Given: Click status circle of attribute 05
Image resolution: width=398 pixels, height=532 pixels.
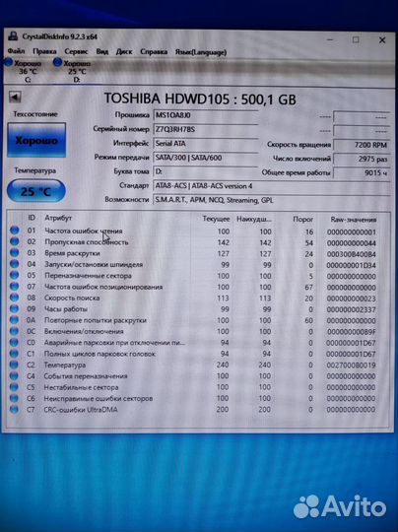Looking at the screenshot, I should click(14, 275).
